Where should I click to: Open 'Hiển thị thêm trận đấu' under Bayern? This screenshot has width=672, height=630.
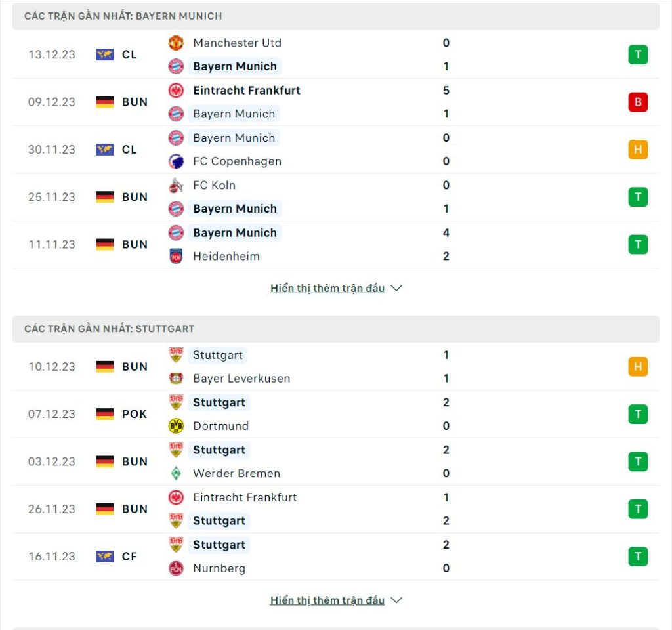(327, 289)
